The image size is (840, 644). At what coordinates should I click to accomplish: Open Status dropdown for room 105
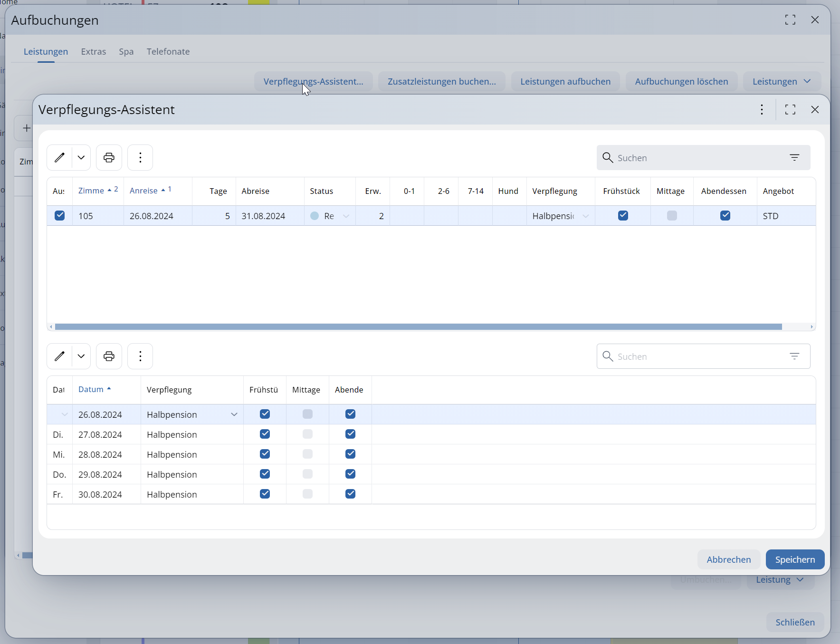click(346, 216)
